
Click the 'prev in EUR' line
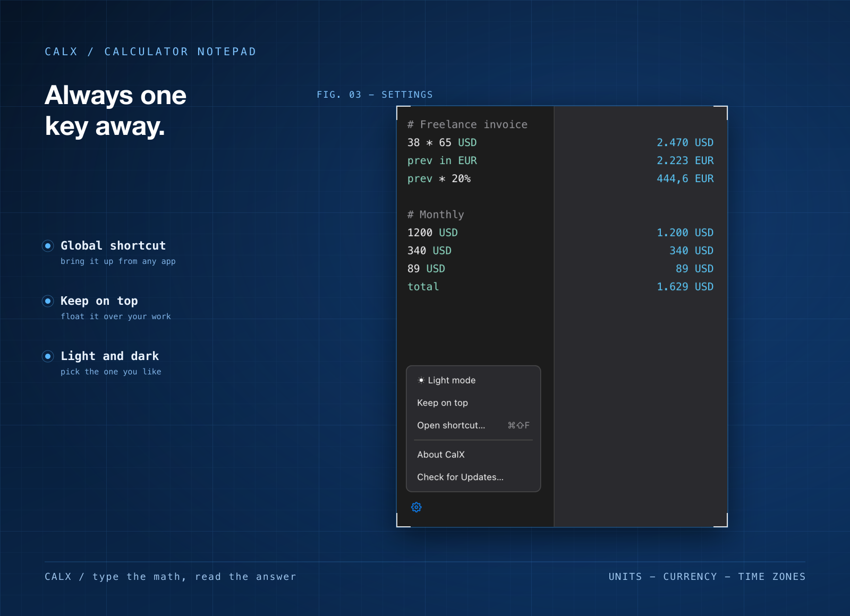pyautogui.click(x=442, y=160)
